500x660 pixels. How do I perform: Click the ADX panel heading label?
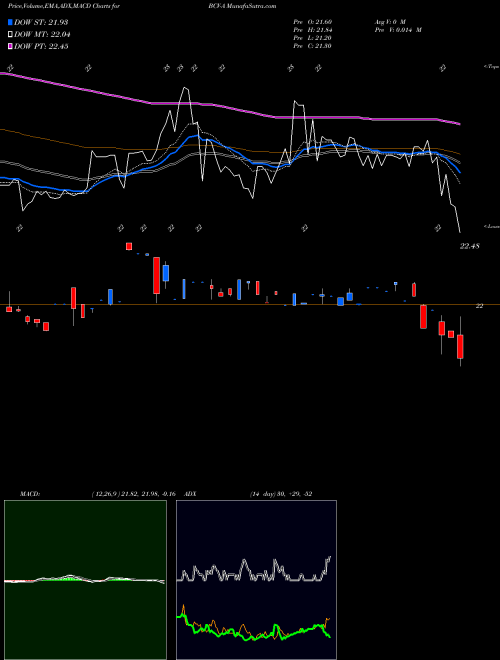click(x=191, y=494)
